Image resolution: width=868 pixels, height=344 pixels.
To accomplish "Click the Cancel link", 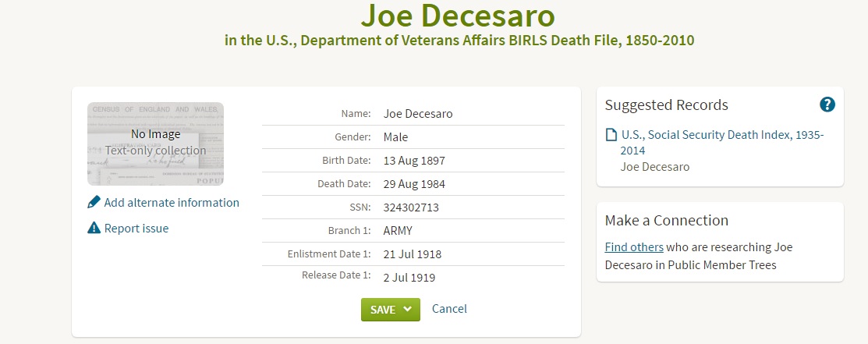I will [449, 309].
